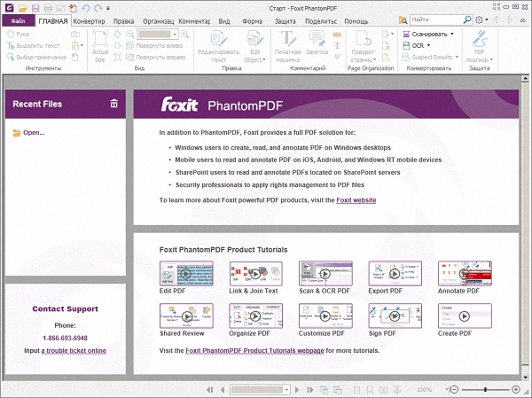This screenshot has width=532, height=398.
Task: Play the Create PDF tutorial thumbnail
Action: tap(465, 316)
